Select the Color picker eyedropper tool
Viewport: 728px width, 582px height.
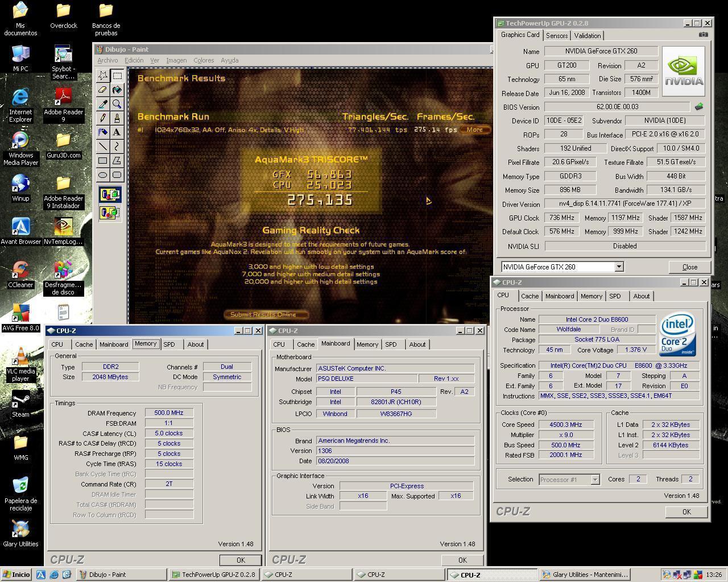[x=103, y=104]
